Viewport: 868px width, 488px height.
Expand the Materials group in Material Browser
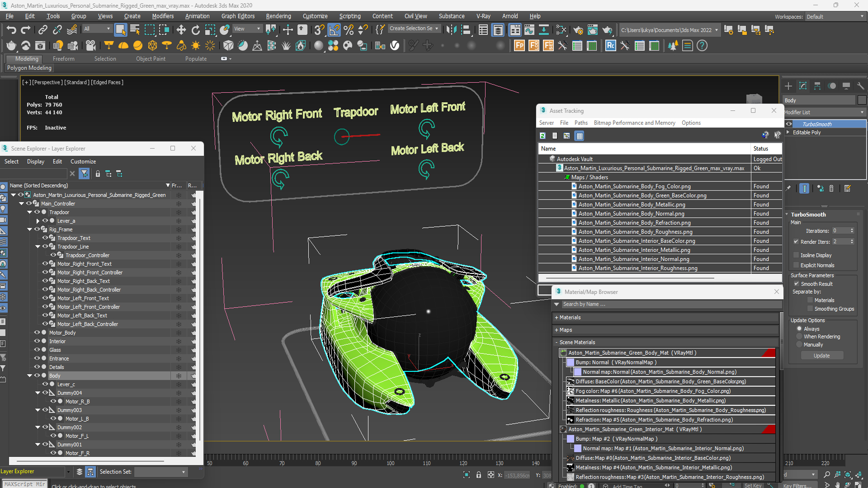pos(557,318)
